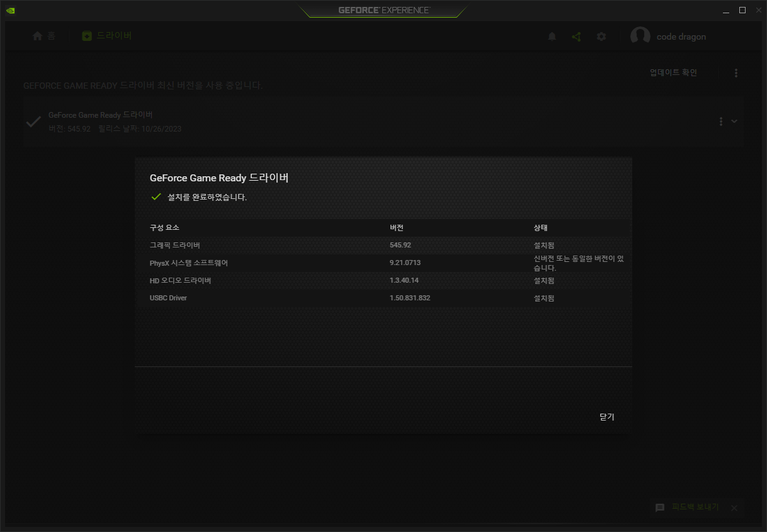Click the release date 10/26/2023 text
The image size is (767, 532).
[140, 128]
